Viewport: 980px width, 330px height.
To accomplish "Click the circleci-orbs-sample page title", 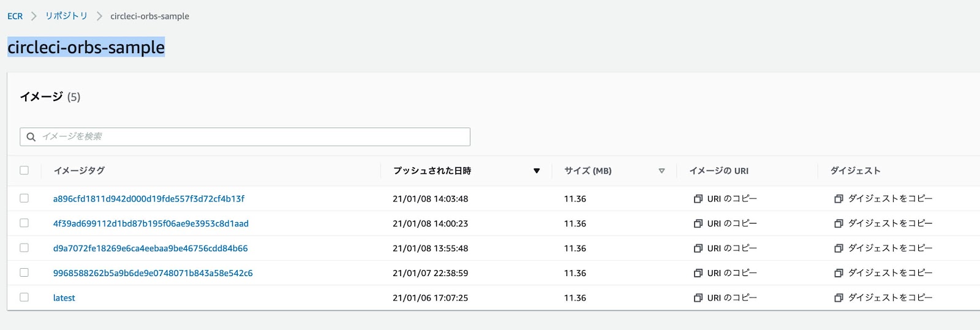I will [86, 47].
